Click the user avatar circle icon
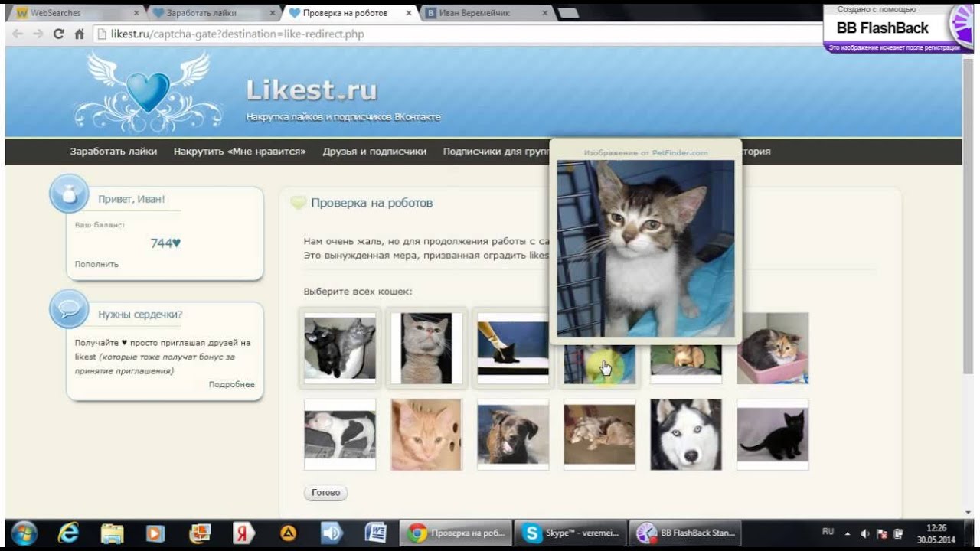Viewport: 980px width, 551px height. click(x=70, y=194)
